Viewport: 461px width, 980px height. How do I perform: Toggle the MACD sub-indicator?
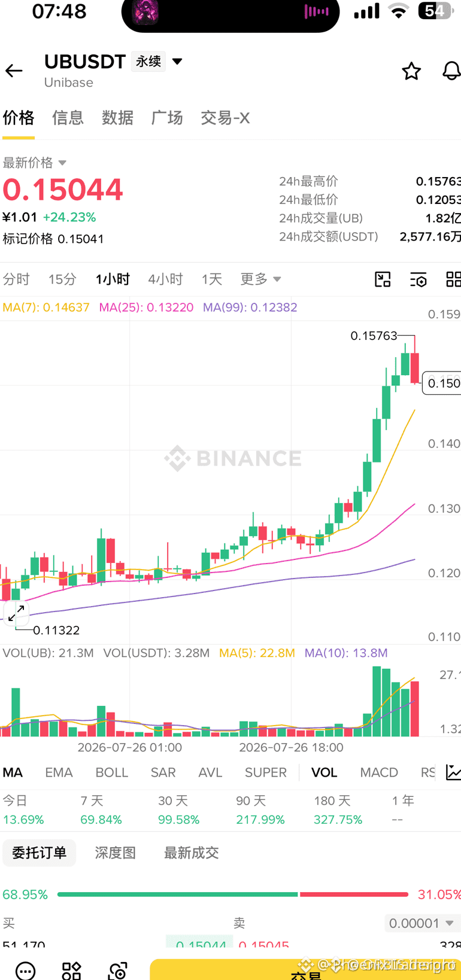379,772
